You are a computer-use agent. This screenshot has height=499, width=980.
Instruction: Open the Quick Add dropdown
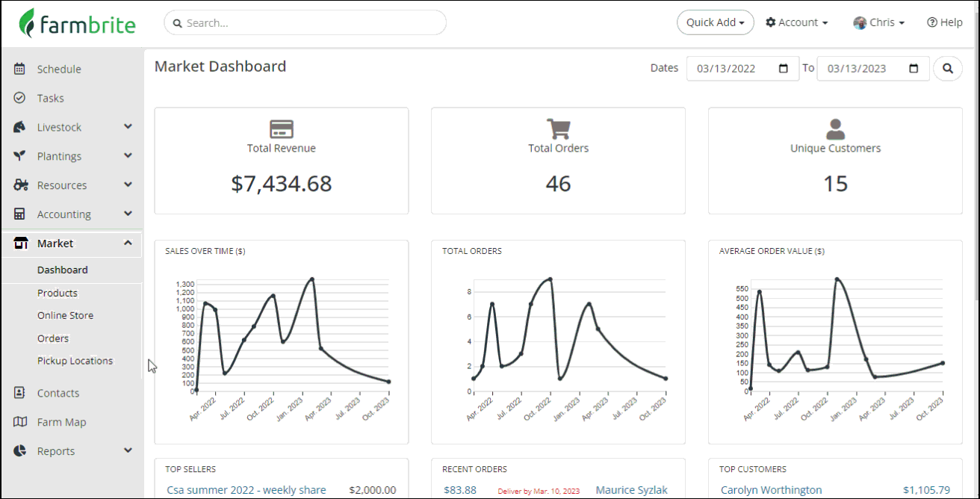[716, 22]
